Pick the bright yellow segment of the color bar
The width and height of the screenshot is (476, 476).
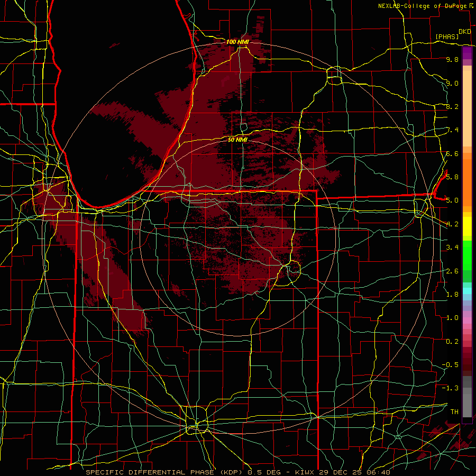tap(467, 226)
